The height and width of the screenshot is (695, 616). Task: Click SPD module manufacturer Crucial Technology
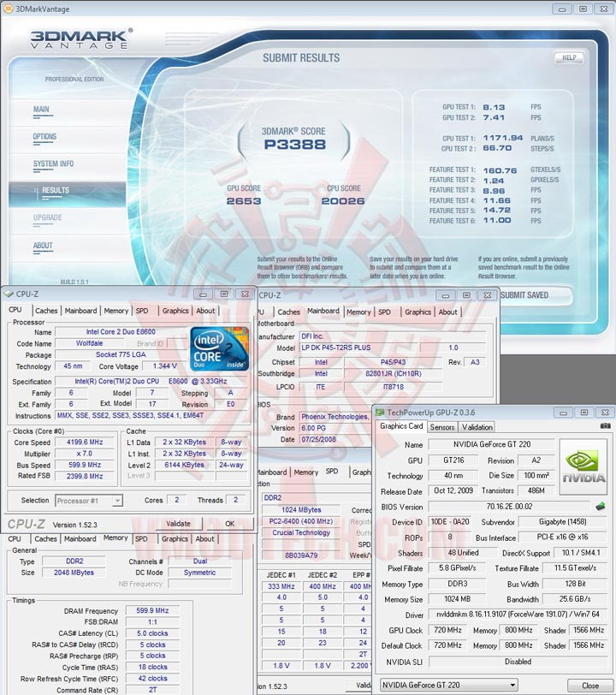(301, 532)
